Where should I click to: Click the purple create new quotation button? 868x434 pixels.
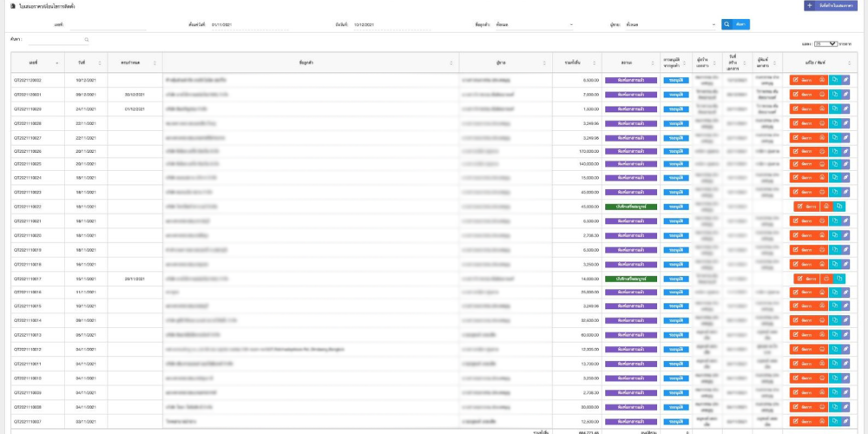831,6
